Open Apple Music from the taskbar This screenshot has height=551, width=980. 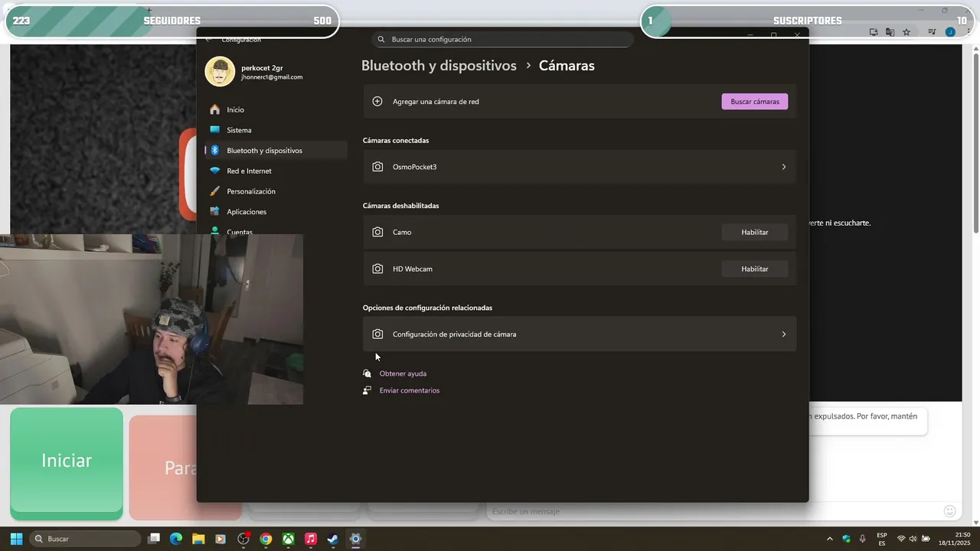310,539
